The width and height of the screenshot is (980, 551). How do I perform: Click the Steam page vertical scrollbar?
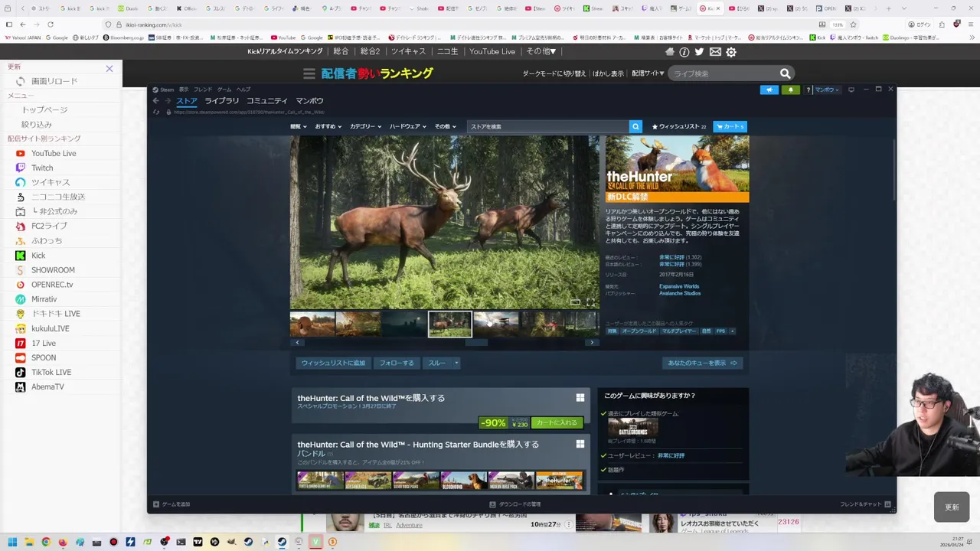(893, 170)
